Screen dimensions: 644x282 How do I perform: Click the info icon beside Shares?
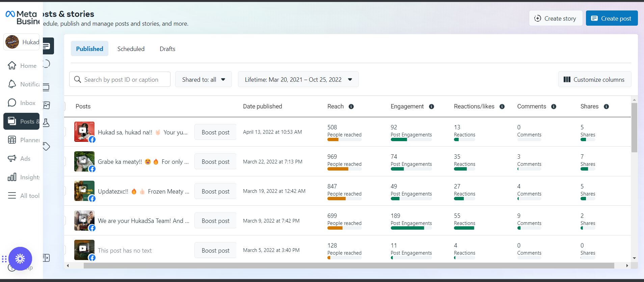(x=606, y=106)
